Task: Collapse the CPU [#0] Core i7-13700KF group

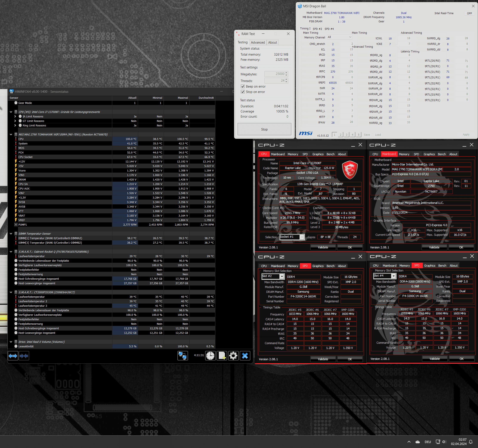Action: [11, 112]
